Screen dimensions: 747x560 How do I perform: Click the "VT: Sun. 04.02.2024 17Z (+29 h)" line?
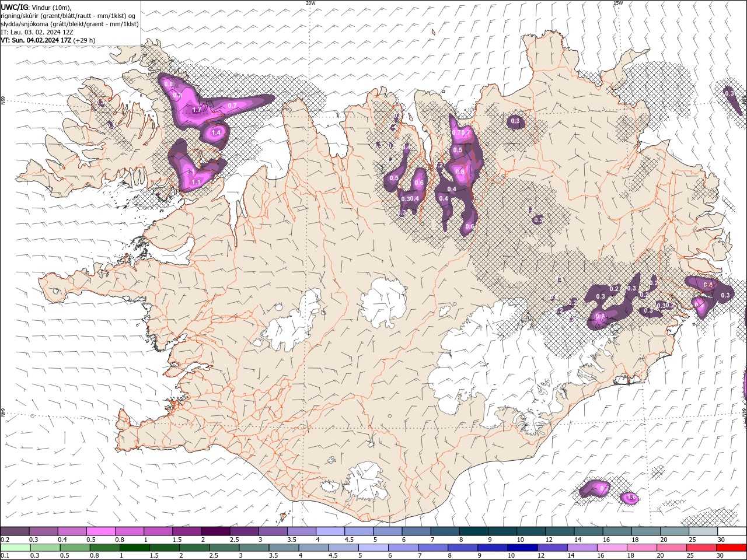coord(48,40)
